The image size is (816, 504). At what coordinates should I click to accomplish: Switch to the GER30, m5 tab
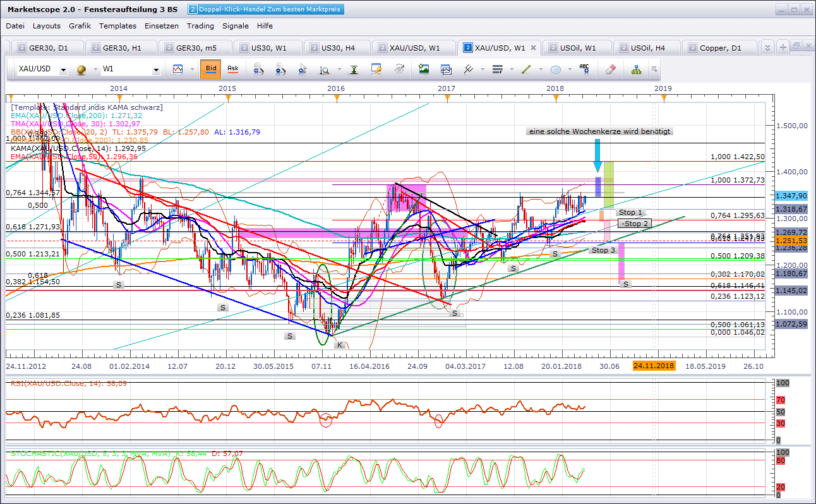tap(195, 48)
